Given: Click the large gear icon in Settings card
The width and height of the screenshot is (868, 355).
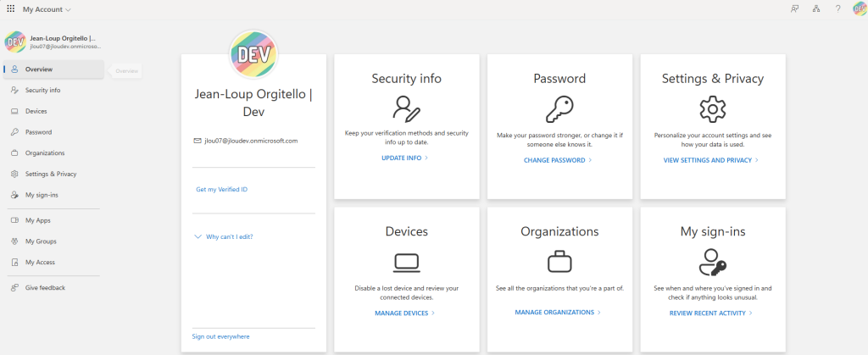Looking at the screenshot, I should tap(713, 109).
